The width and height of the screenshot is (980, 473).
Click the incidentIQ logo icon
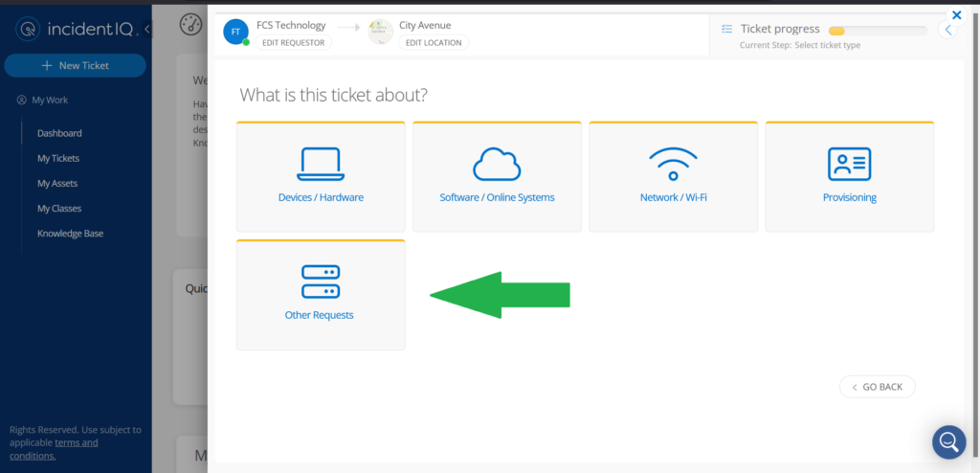point(28,29)
